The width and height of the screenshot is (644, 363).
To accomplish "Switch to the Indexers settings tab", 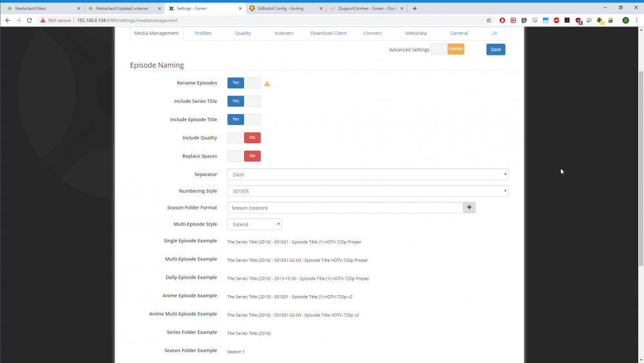I will coord(284,33).
